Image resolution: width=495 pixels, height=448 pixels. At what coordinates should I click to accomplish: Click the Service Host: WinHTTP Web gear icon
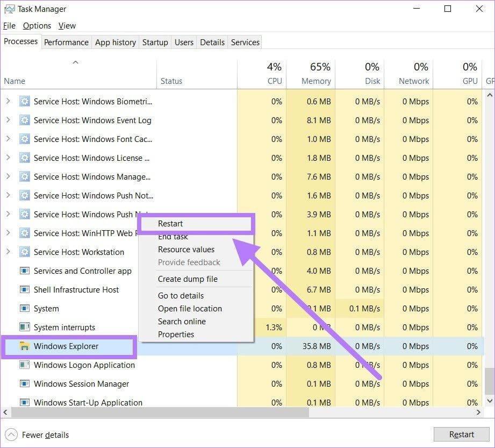[x=24, y=233]
